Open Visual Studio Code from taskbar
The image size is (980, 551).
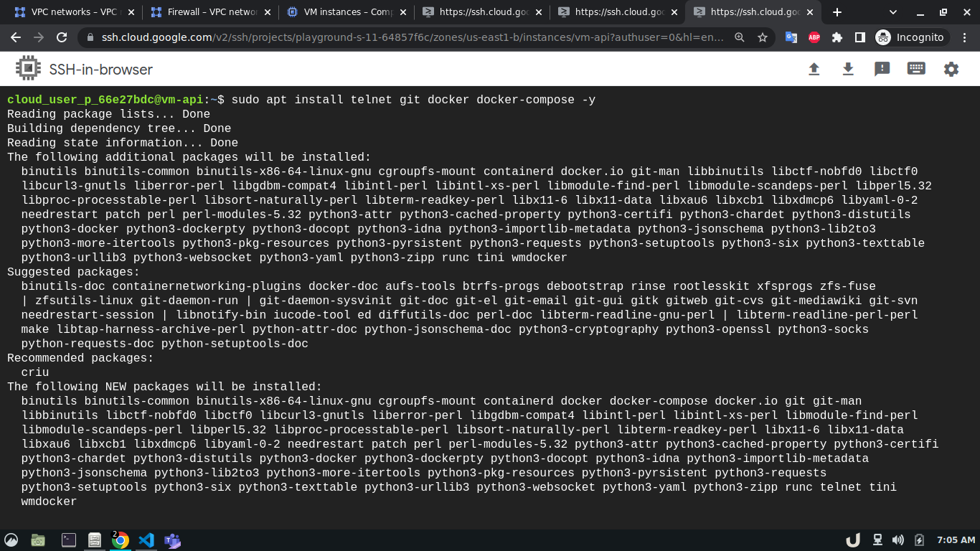(x=146, y=540)
